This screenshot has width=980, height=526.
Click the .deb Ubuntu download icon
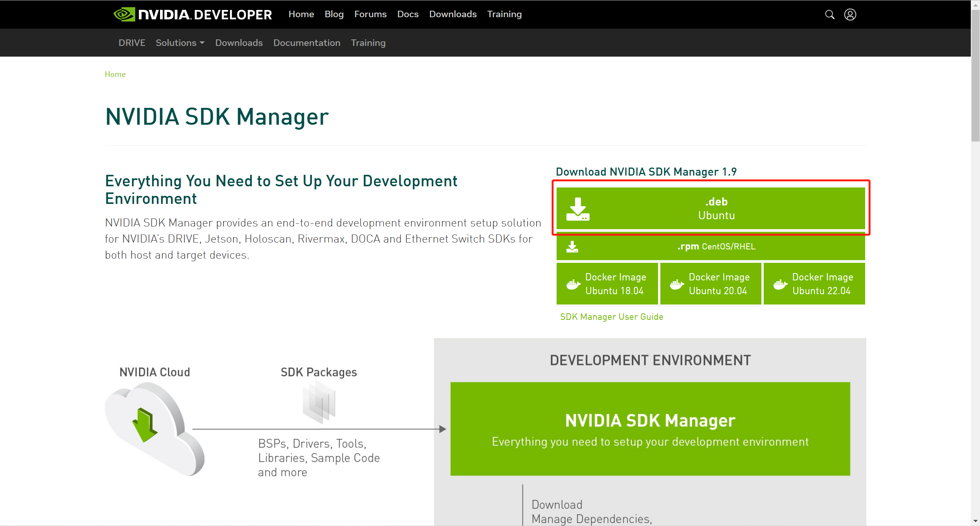[x=578, y=209]
